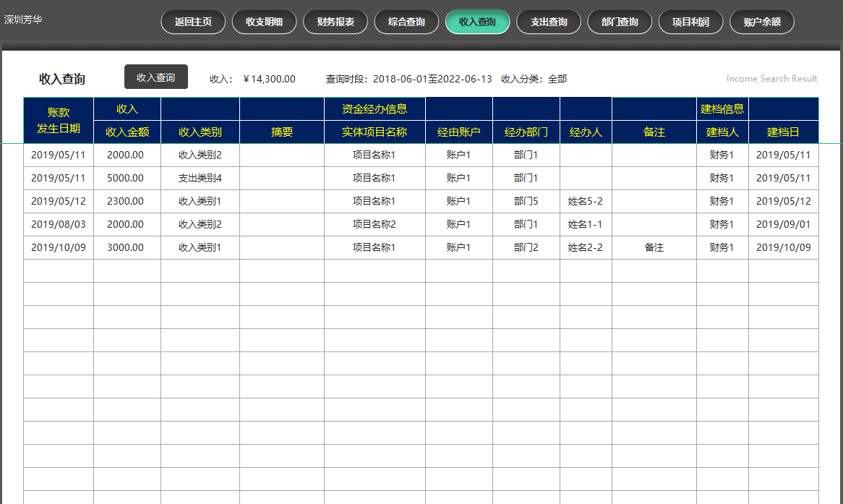
Task: Click the 经办人 column header
Action: pyautogui.click(x=586, y=132)
